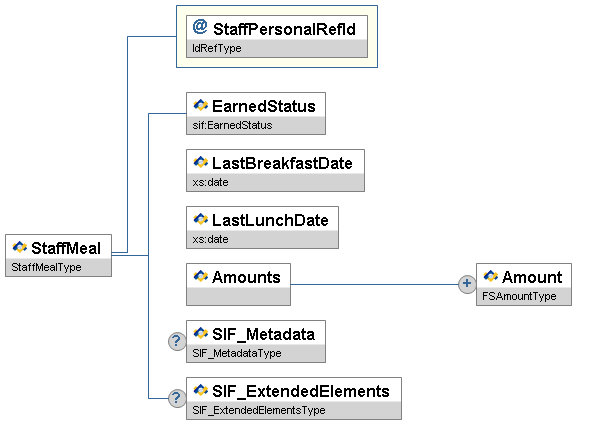The image size is (594, 424).
Task: Open the SIF_ExtendedElementsType type label
Action: click(x=259, y=410)
